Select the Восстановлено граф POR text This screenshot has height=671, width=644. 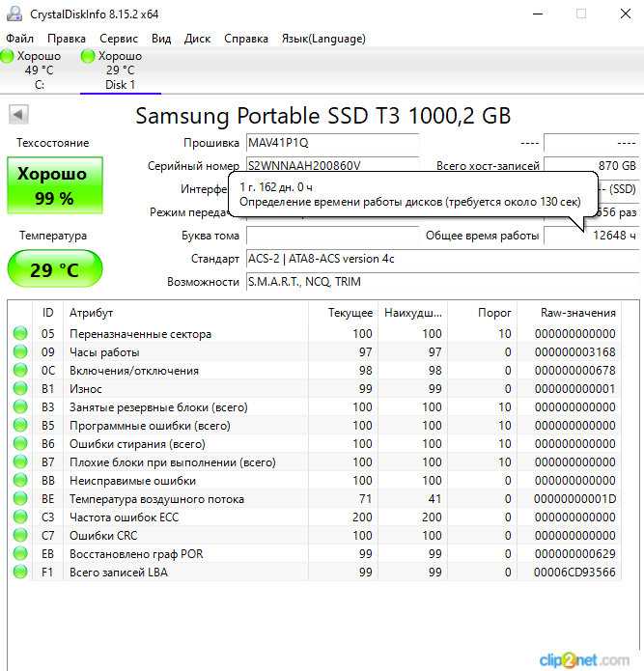(x=136, y=554)
